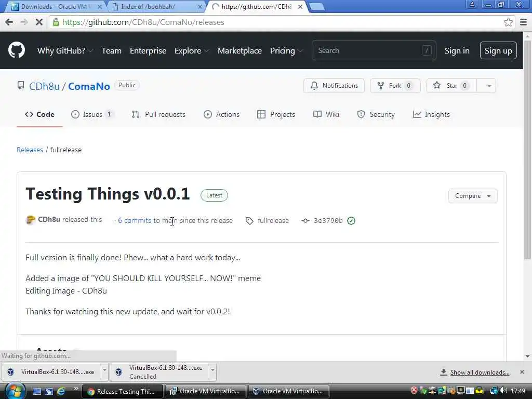Click the browser forward arrow

click(x=24, y=22)
